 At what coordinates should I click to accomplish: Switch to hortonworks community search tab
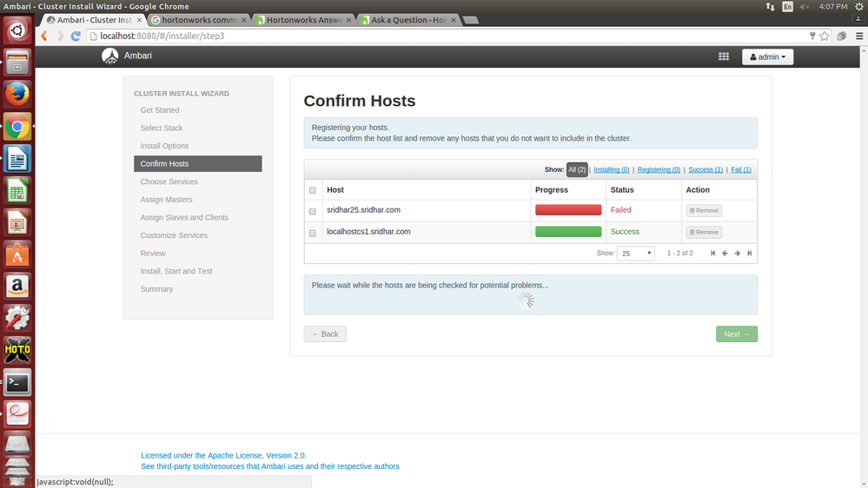(199, 20)
